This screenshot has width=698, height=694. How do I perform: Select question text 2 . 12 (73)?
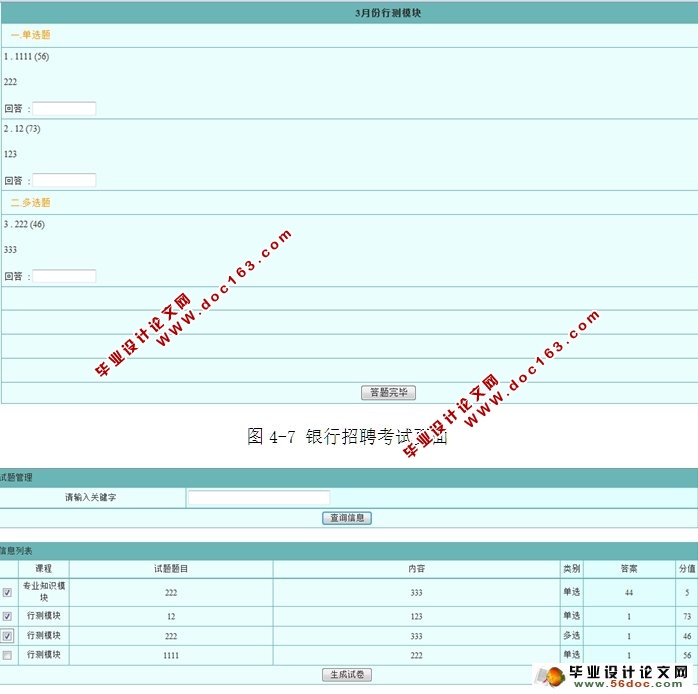(22, 129)
